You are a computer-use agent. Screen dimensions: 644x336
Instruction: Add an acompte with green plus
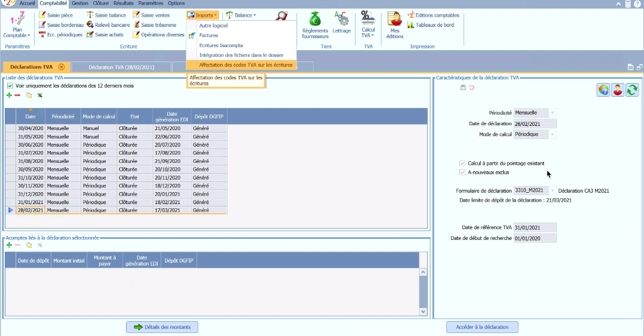click(9, 245)
